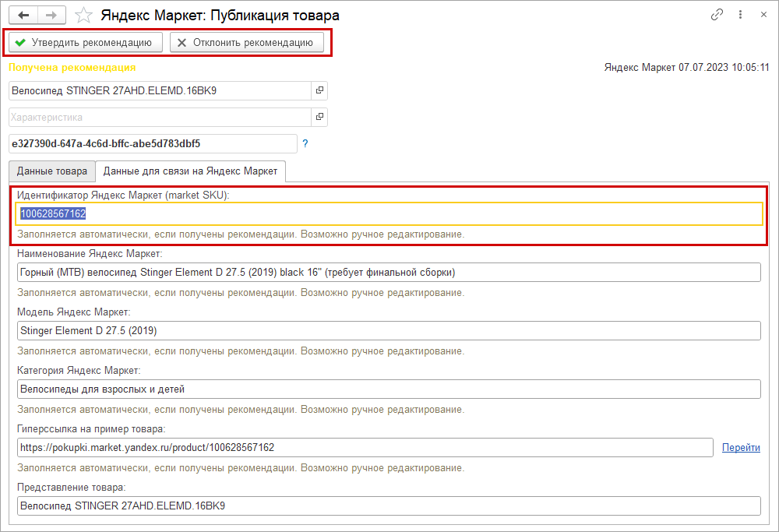Click the Яндекс Маркет 07.07.2023 timestamp

(x=686, y=68)
